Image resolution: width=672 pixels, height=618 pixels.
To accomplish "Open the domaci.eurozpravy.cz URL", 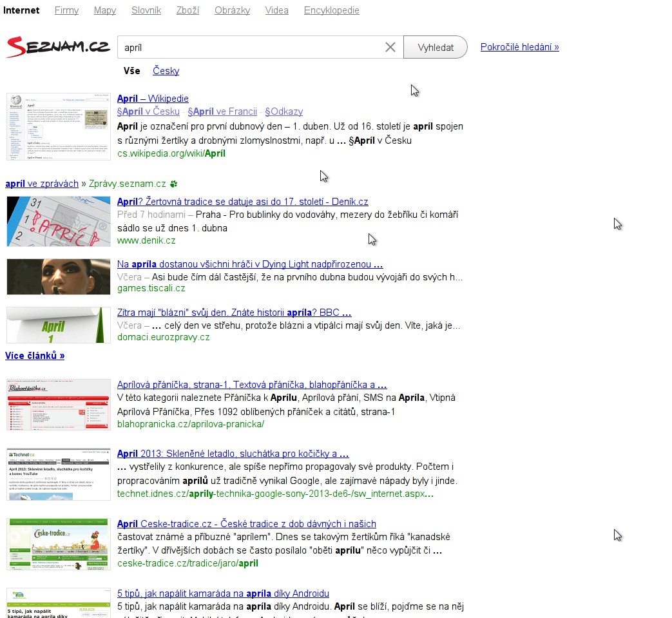I will 163,337.
